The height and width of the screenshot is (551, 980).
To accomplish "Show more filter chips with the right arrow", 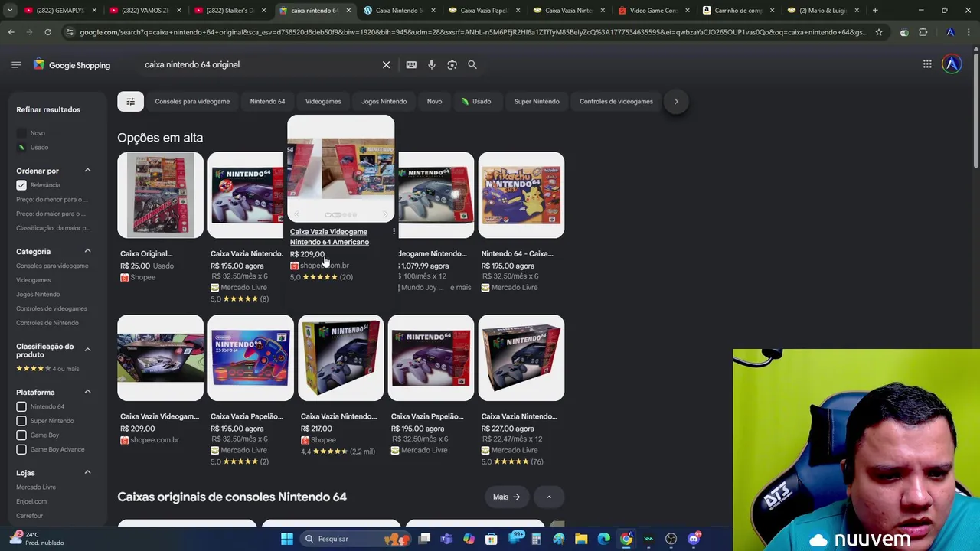I will [676, 101].
